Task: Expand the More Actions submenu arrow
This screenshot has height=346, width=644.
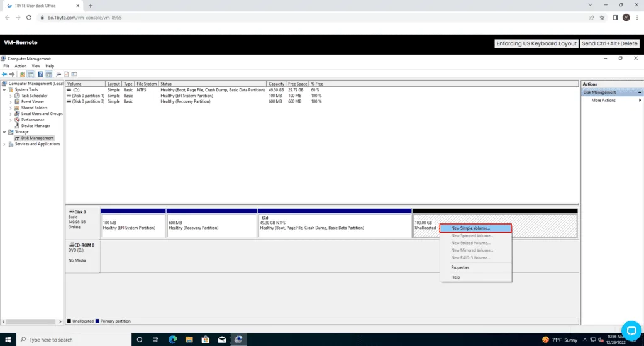Action: tap(640, 101)
